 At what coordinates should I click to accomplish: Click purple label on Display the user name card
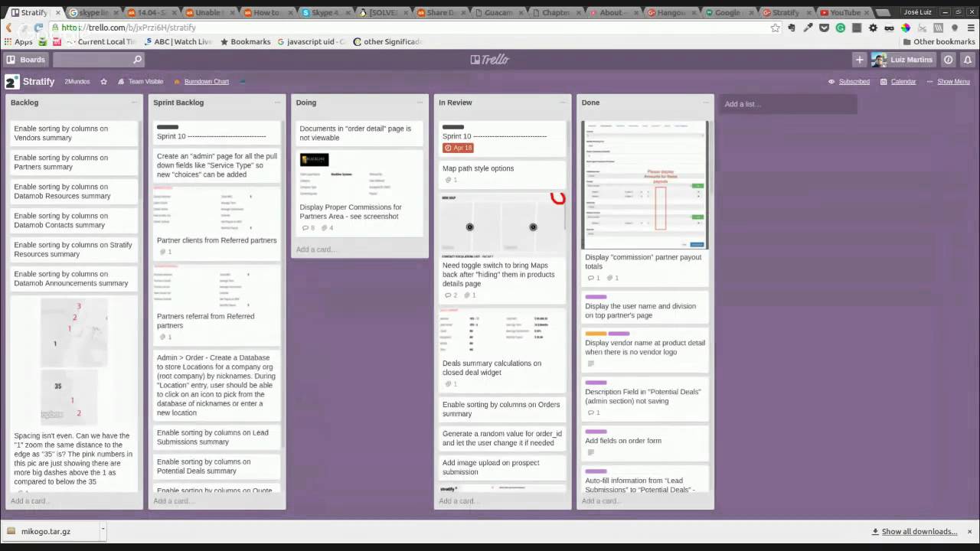(596, 297)
